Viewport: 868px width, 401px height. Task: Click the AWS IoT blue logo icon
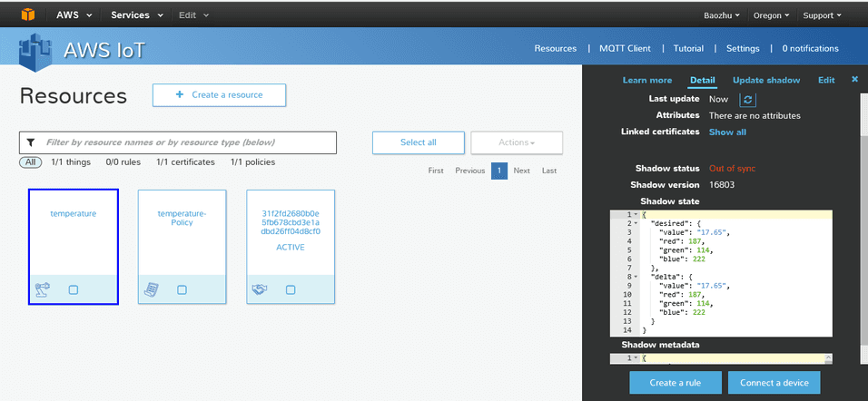36,51
